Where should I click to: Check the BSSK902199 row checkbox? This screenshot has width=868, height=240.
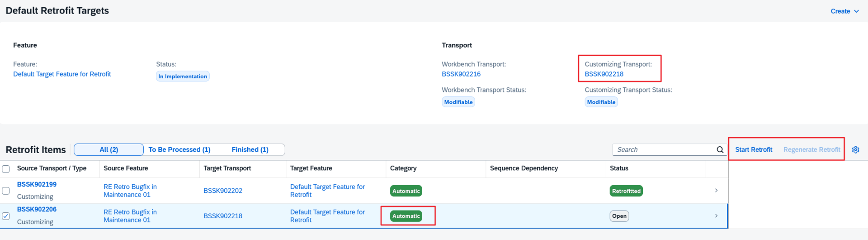click(6, 191)
